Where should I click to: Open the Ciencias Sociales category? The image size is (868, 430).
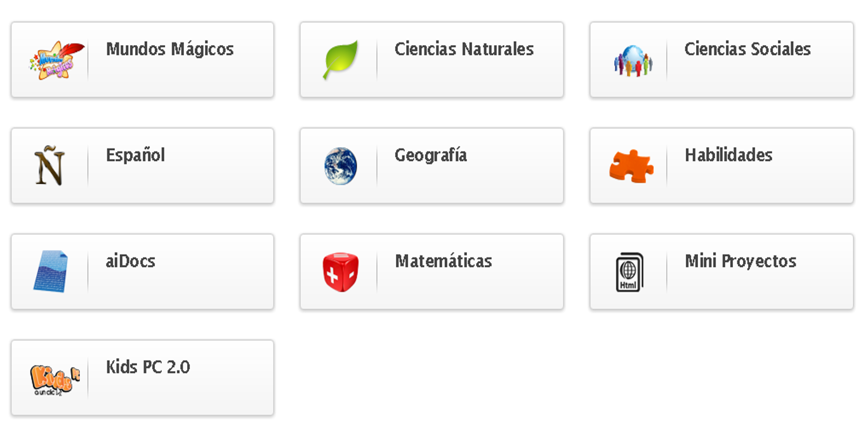747,49
